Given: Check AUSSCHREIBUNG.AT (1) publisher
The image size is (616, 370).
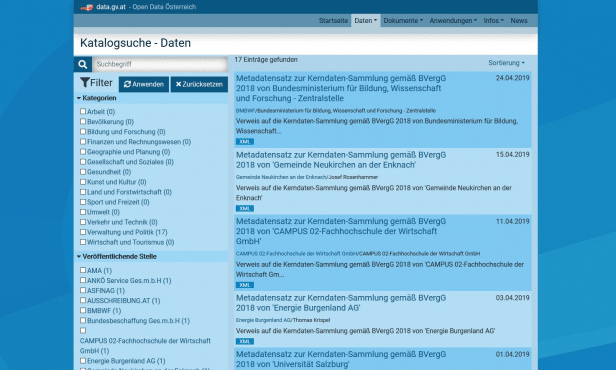Looking at the screenshot, I should [x=83, y=300].
